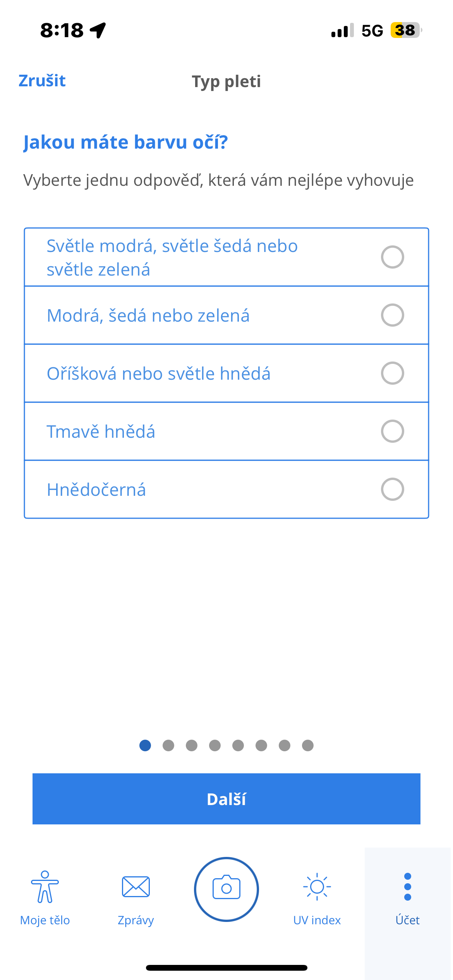The image size is (453, 980).
Task: Tap the cellular signal bars icon
Action: [342, 31]
